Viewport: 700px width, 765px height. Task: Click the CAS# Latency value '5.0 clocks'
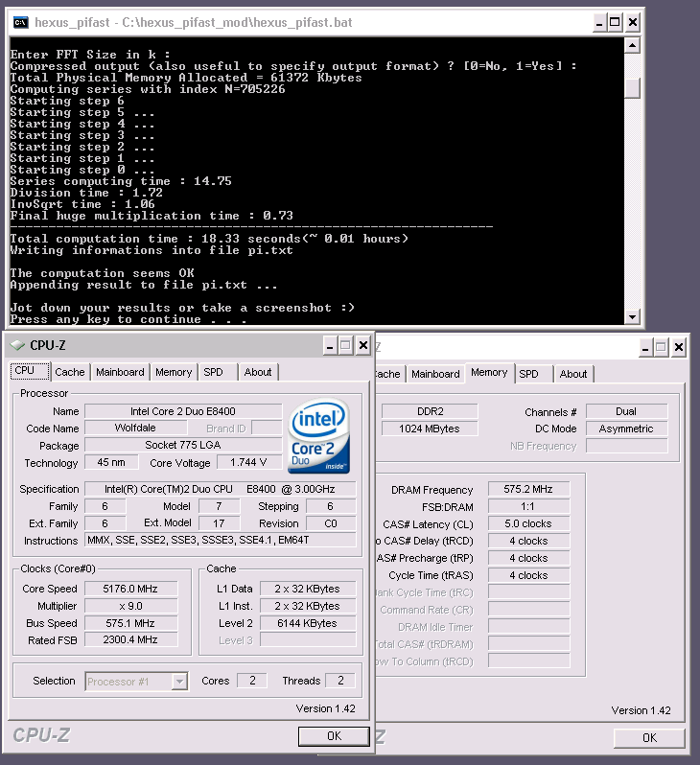[528, 523]
